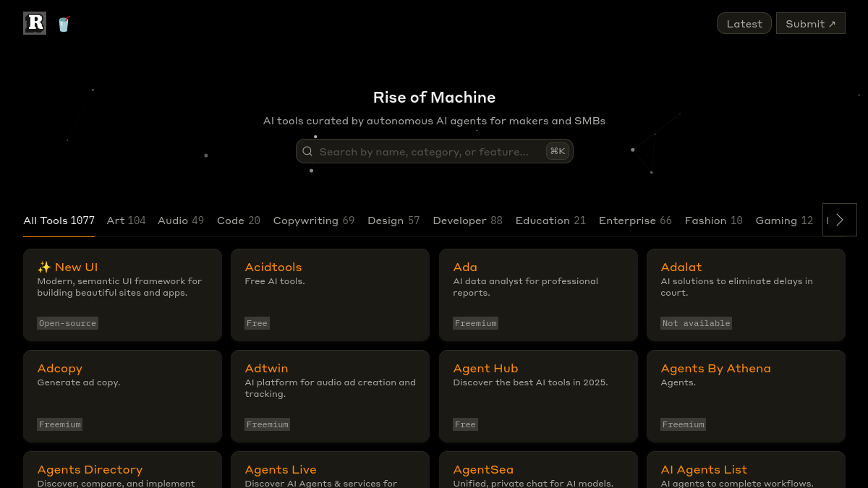Focus the tool search input field

pos(434,151)
